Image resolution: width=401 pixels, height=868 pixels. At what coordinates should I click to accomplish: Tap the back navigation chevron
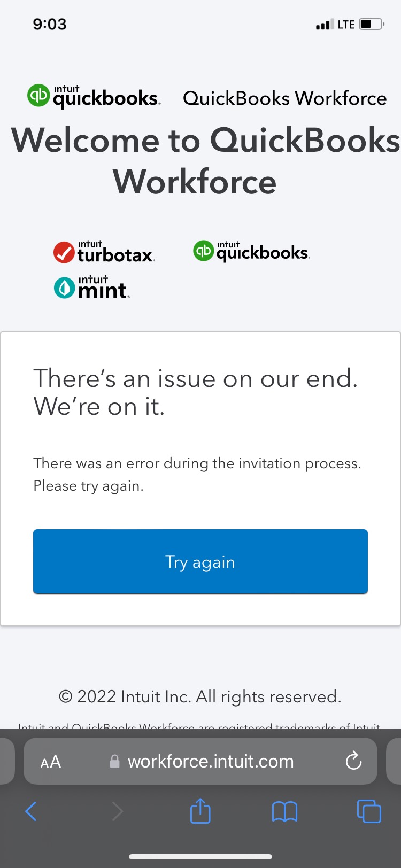tap(31, 811)
